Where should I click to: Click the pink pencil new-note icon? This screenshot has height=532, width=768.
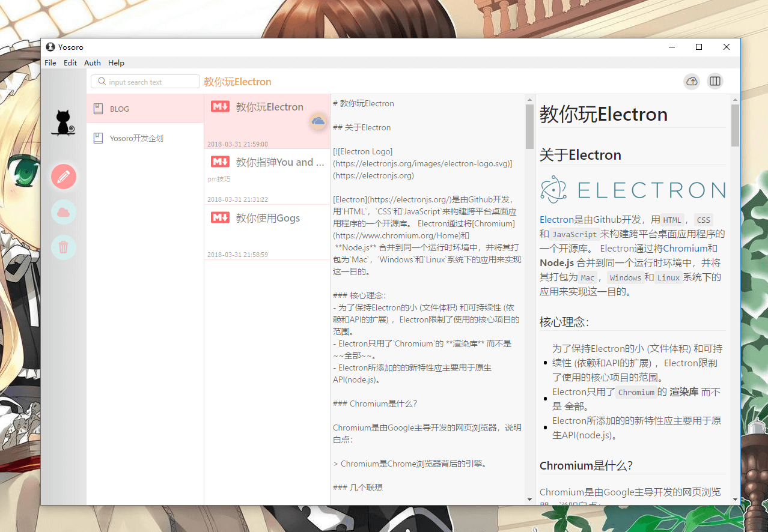pos(64,177)
